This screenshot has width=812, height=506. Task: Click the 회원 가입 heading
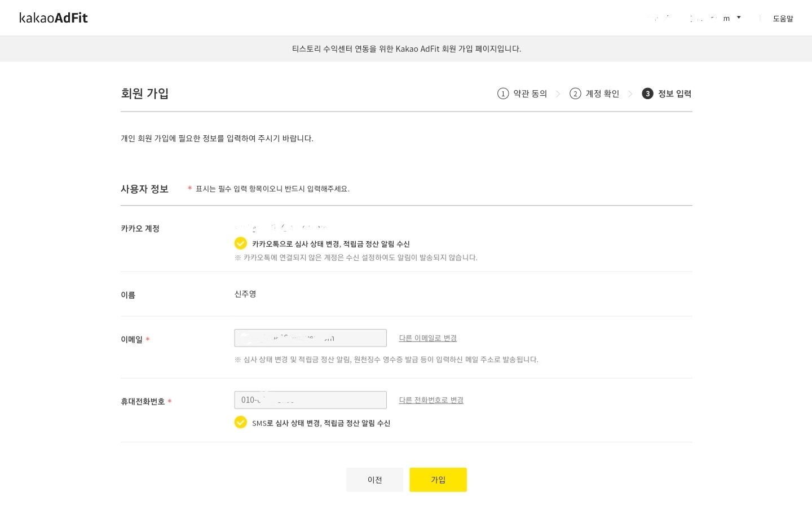click(x=145, y=94)
